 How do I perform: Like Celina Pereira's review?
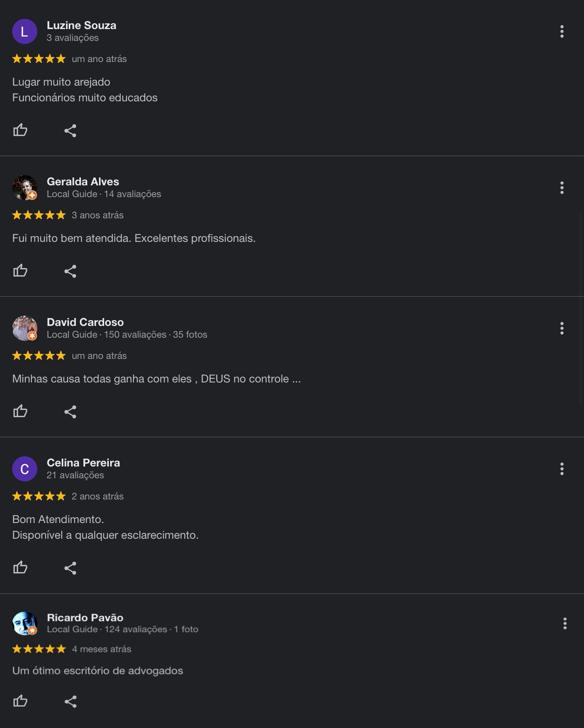click(x=20, y=567)
